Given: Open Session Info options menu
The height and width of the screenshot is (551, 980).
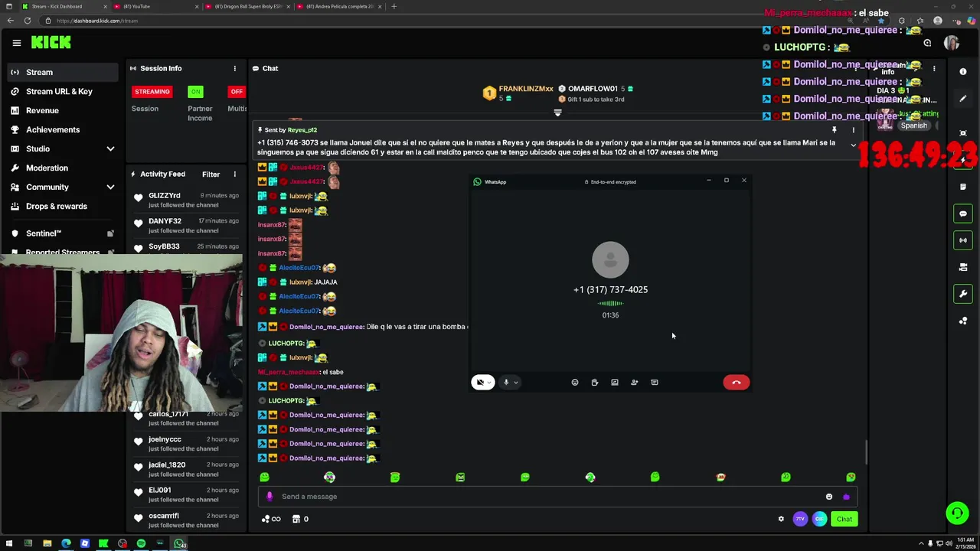Looking at the screenshot, I should (235, 68).
